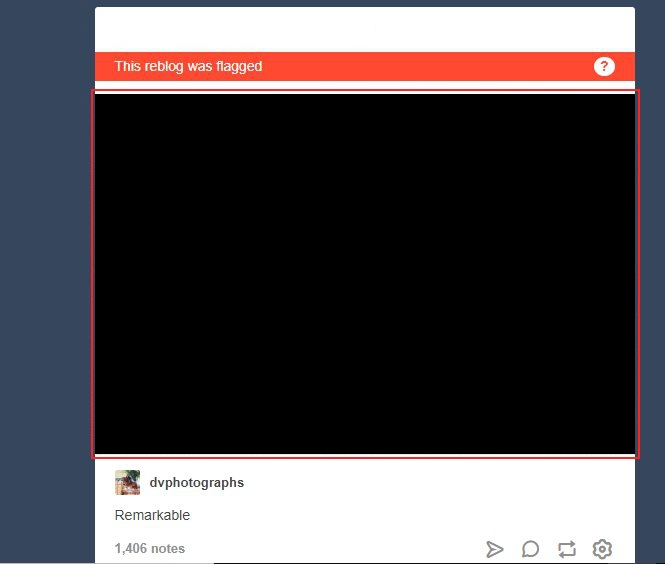Select the 'Remarkable' caption text

[152, 515]
